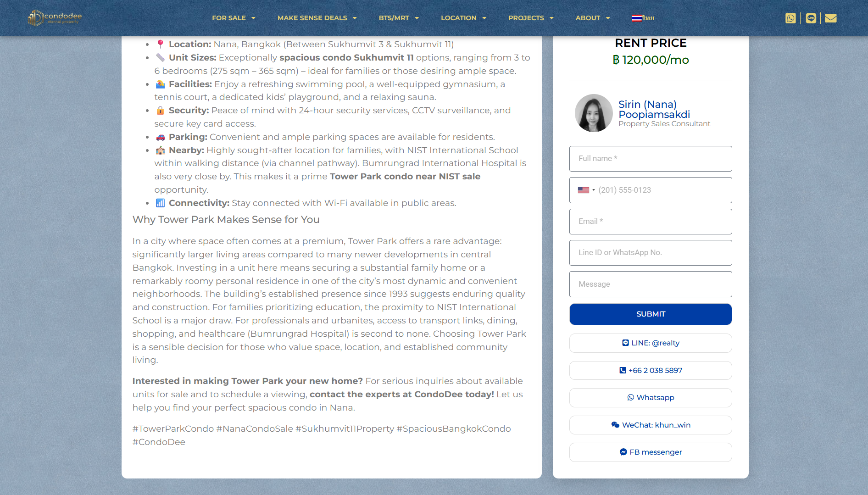
Task: Contact via LINE: @realty button
Action: pos(650,343)
